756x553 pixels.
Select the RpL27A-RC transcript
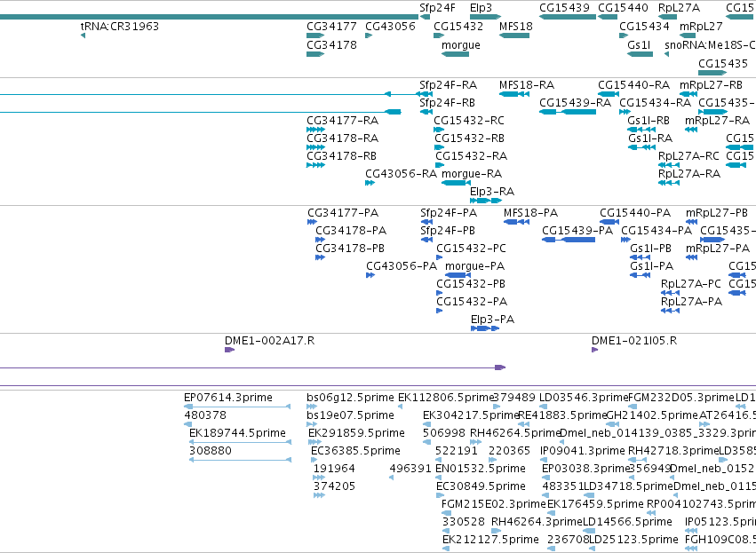coord(669,165)
